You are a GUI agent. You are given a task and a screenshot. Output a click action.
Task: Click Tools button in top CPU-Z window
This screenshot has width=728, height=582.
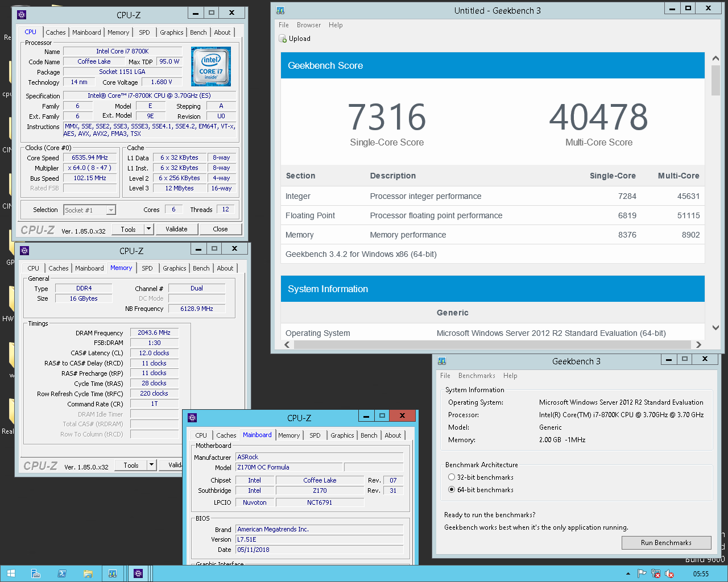pos(129,229)
